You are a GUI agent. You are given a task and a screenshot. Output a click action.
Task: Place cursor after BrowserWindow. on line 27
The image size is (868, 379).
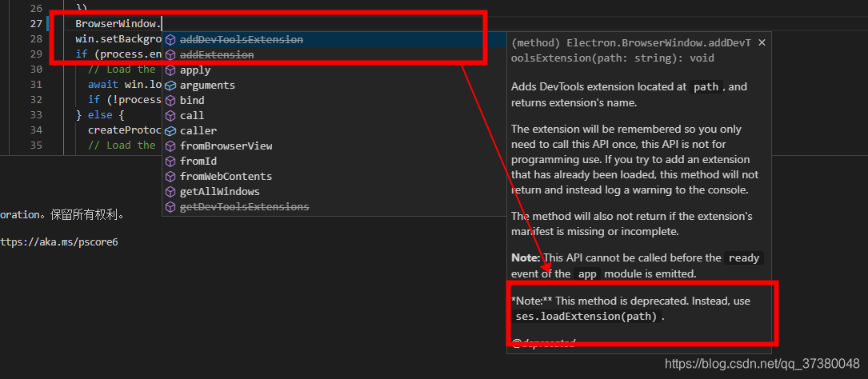[162, 24]
